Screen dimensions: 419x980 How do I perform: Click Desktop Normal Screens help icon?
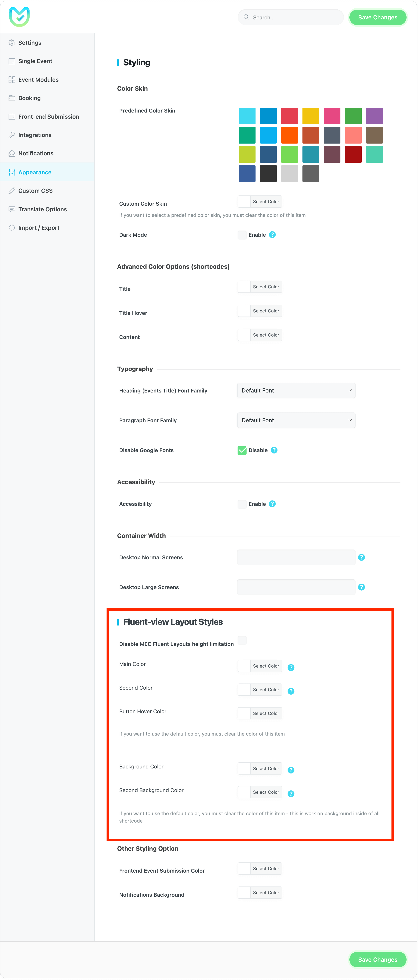click(x=362, y=557)
